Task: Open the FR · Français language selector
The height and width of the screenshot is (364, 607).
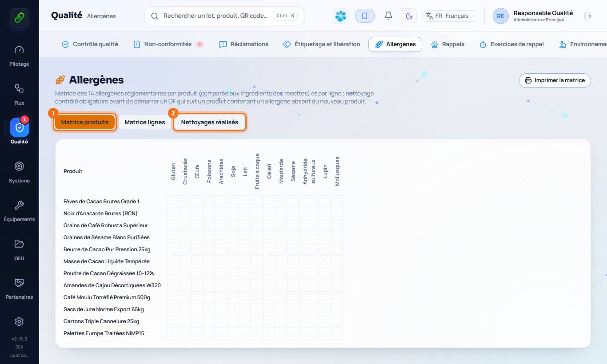Action: (x=450, y=16)
